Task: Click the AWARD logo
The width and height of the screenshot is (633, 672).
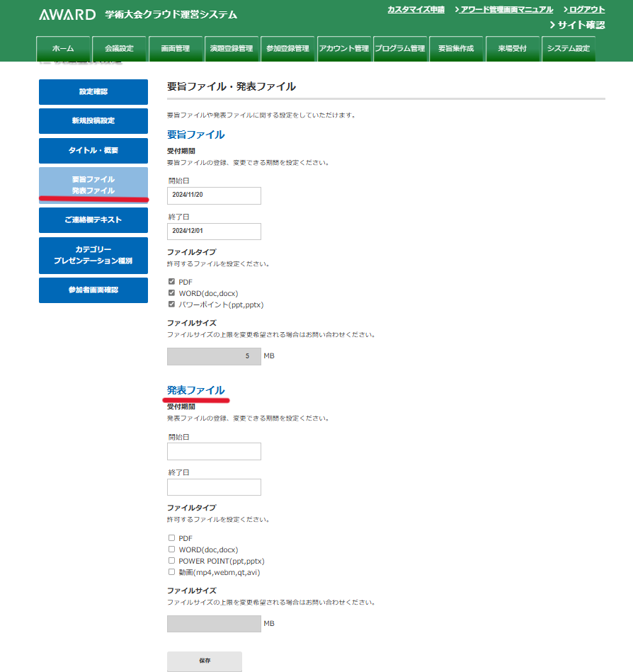Action: 67,15
